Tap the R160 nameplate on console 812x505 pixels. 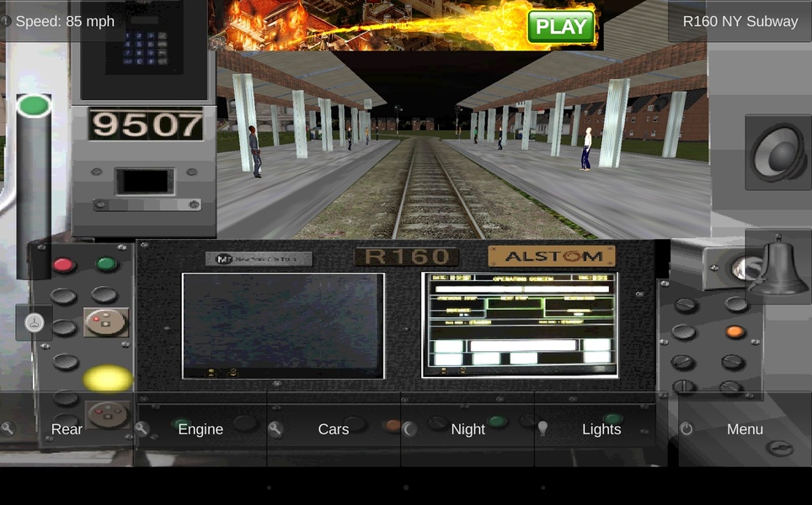407,257
